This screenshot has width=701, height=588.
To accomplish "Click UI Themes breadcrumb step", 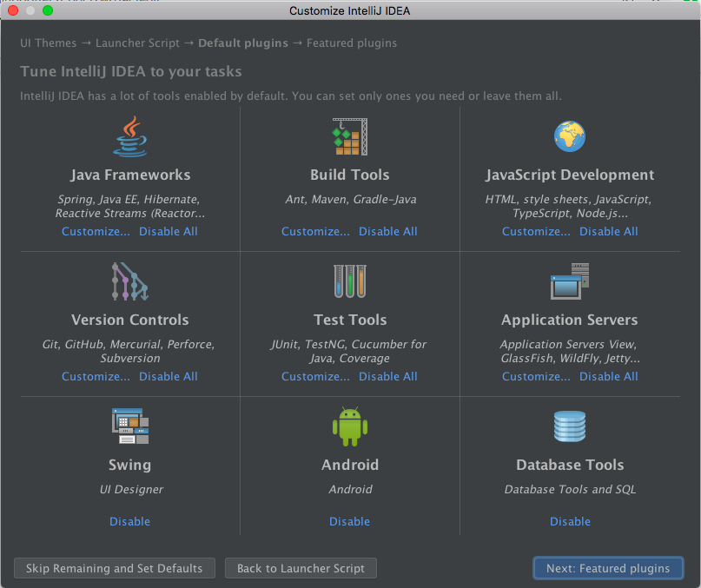I will [49, 43].
